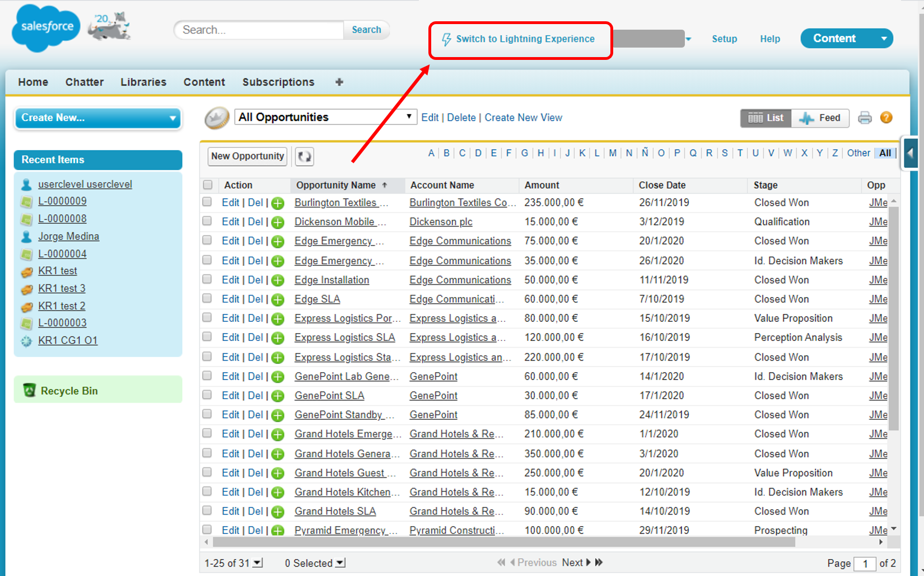Open the Content tab
924x576 pixels.
coord(204,82)
